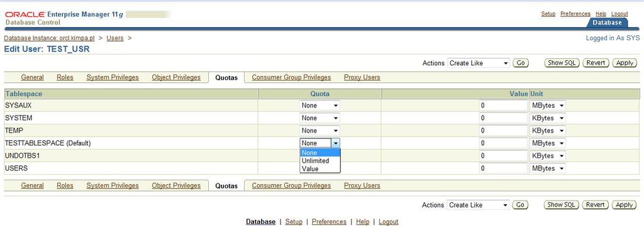
Task: Click the footer Help link
Action: click(x=363, y=222)
